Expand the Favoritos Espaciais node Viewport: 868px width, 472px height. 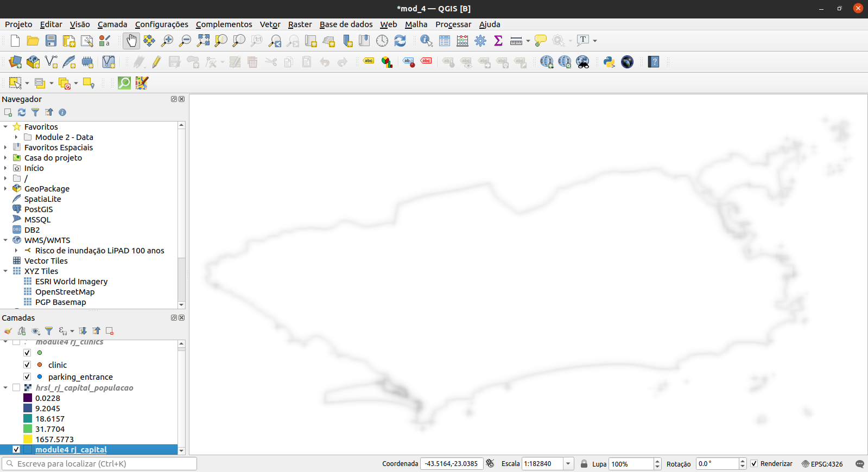[5, 147]
